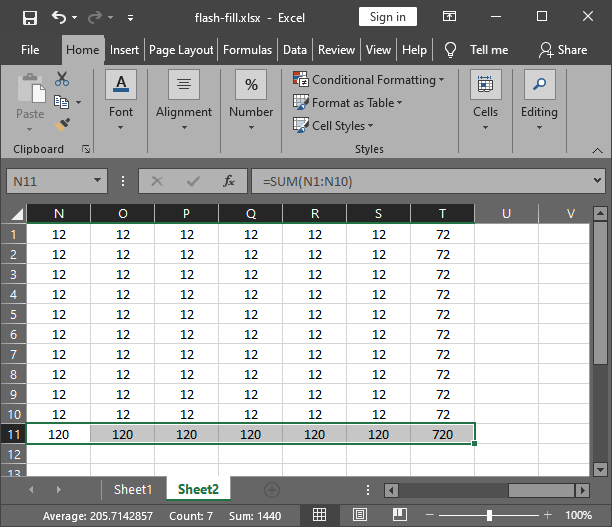Open the Review tab

click(x=336, y=50)
